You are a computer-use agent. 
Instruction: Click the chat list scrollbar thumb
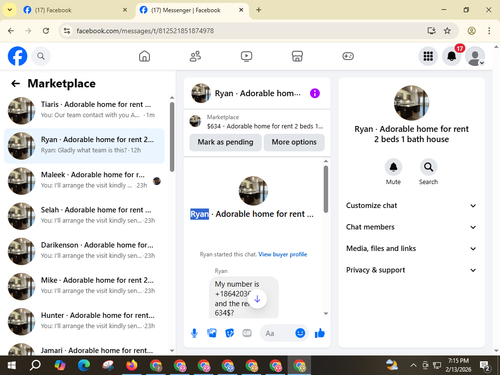172,137
